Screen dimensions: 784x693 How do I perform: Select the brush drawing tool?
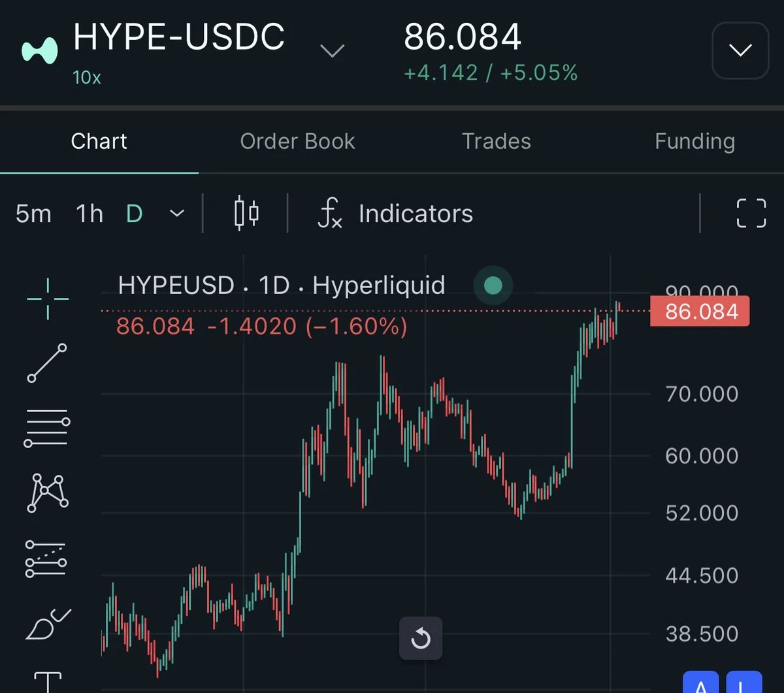(x=48, y=624)
